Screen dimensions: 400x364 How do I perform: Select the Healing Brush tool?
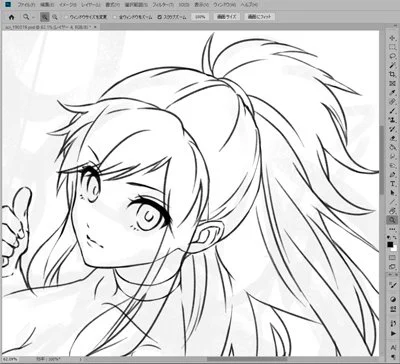[x=393, y=102]
